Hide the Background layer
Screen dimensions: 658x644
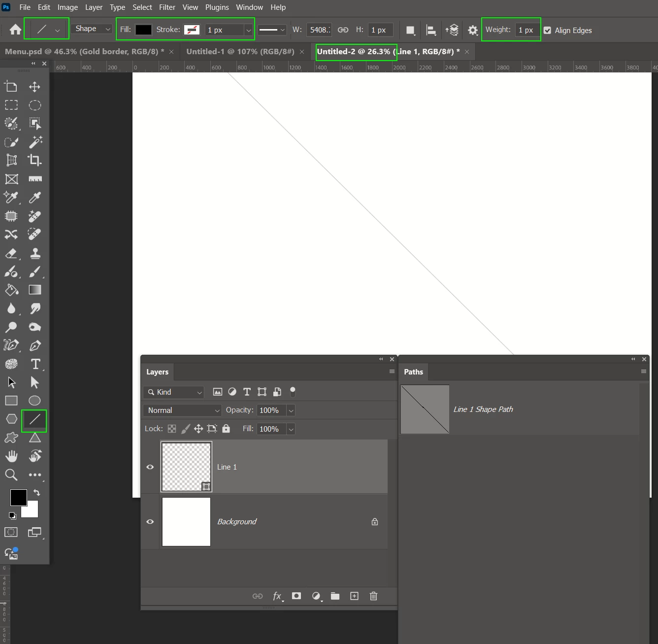[150, 522]
